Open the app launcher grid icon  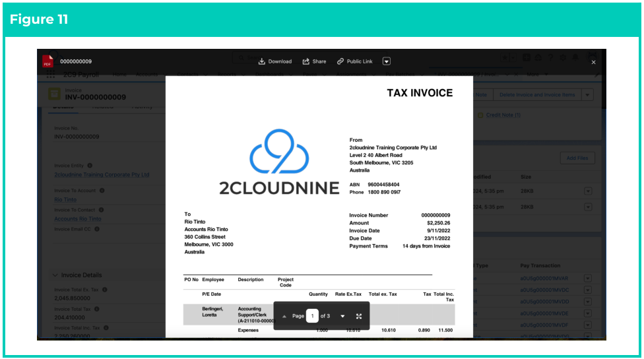(x=51, y=75)
